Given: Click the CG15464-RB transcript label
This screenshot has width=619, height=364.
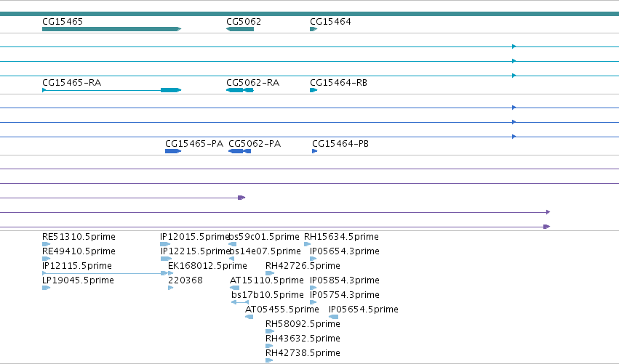Looking at the screenshot, I should tap(338, 82).
